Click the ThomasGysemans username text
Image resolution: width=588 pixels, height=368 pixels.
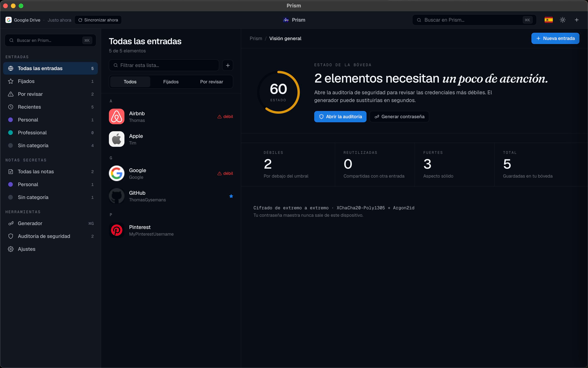point(147,200)
